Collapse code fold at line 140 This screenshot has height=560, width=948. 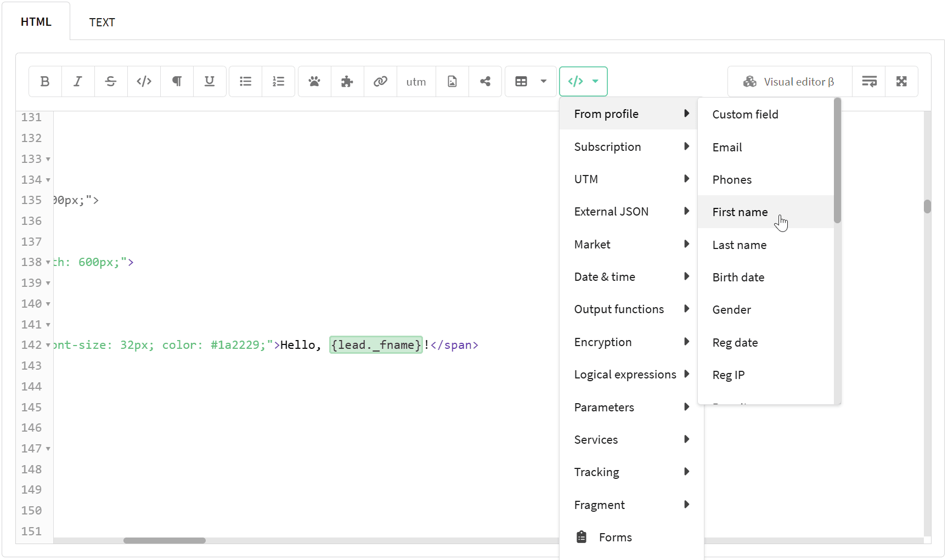point(48,304)
